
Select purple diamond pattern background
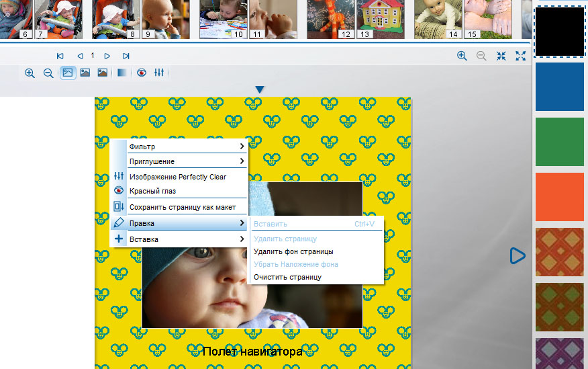click(x=560, y=354)
